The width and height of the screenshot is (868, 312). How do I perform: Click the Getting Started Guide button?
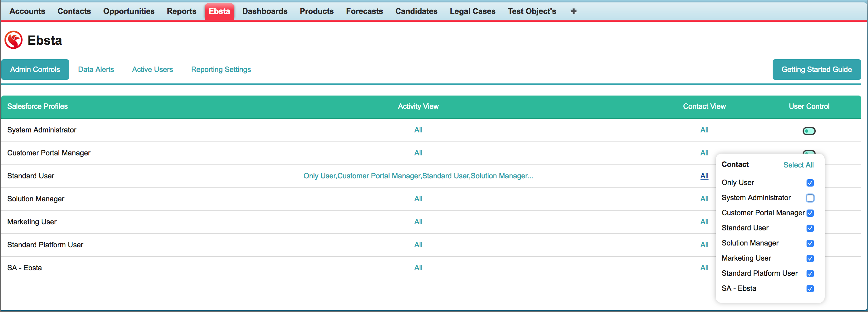816,69
